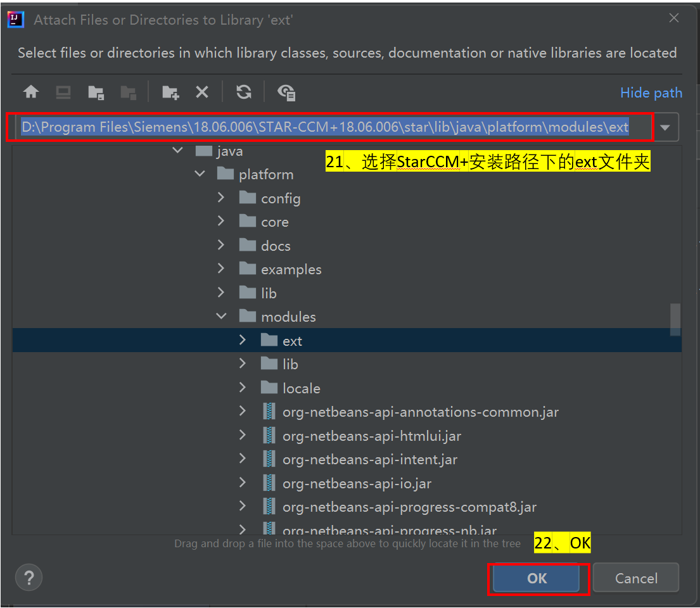
Task: Expand the lib folder under platform
Action: [221, 293]
